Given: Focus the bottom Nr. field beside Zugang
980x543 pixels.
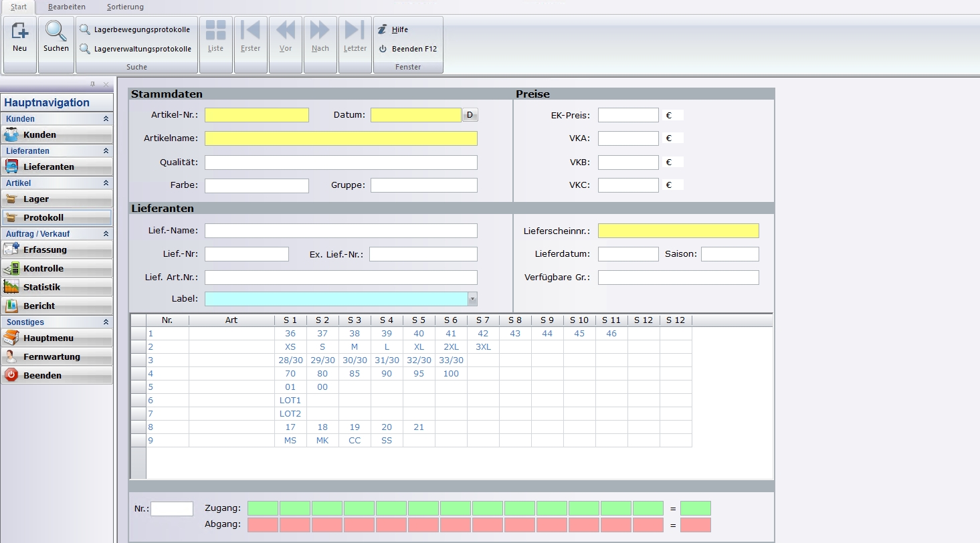Looking at the screenshot, I should pos(172,509).
